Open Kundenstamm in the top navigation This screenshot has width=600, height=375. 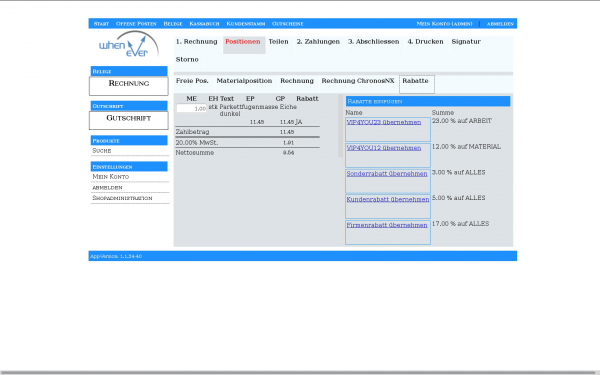pos(246,24)
